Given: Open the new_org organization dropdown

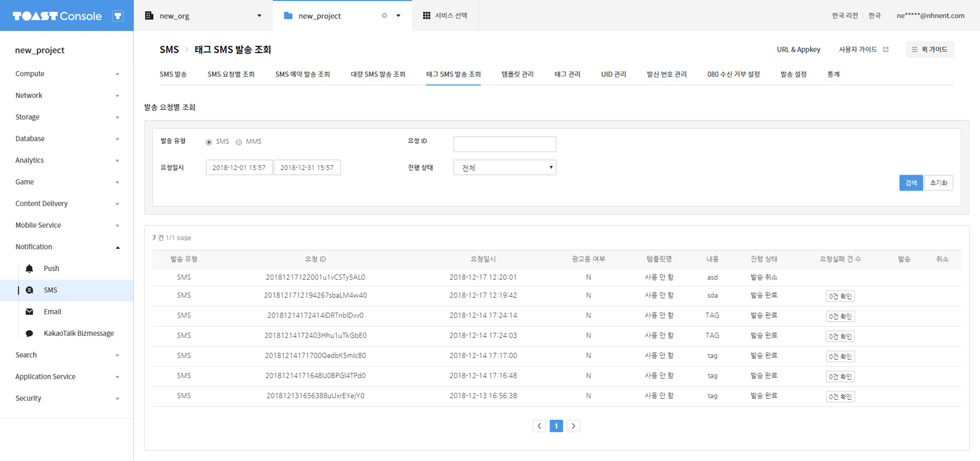Looking at the screenshot, I should (259, 16).
